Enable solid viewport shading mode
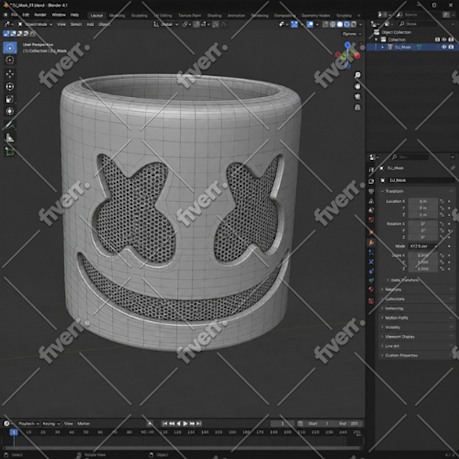Viewport: 459px width, 459px height. pyautogui.click(x=340, y=24)
